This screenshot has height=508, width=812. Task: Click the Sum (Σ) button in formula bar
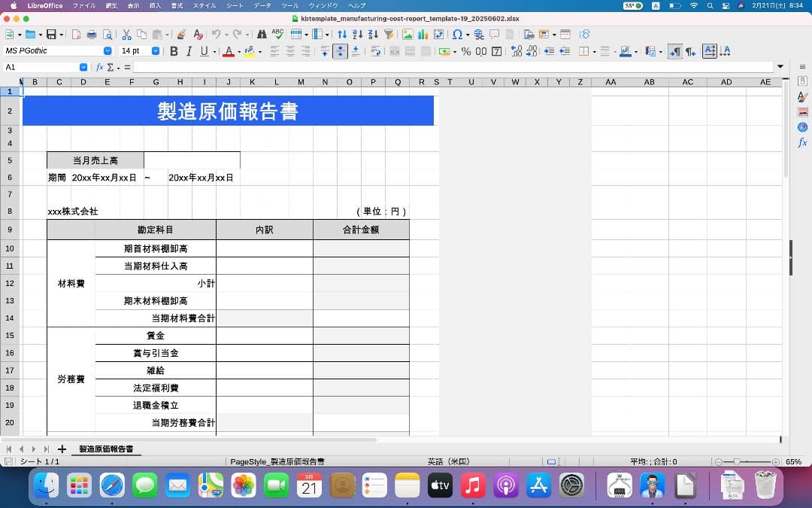coord(110,66)
